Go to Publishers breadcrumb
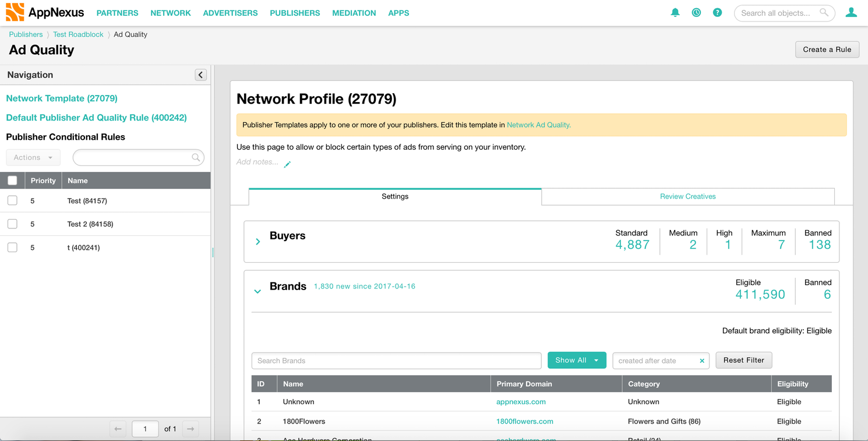Screen dimensions: 868x441 click(26, 34)
